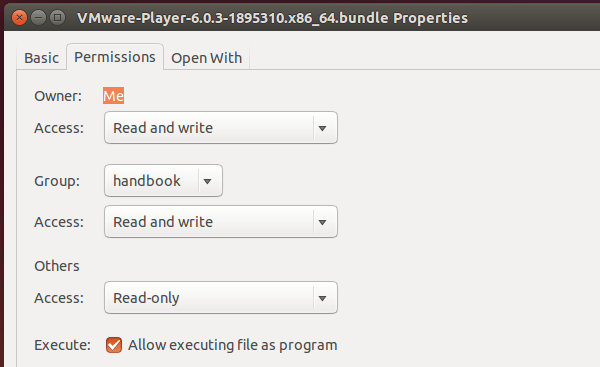Click the group Access dropdown arrow
Screen dimensions: 600x367
323,222
